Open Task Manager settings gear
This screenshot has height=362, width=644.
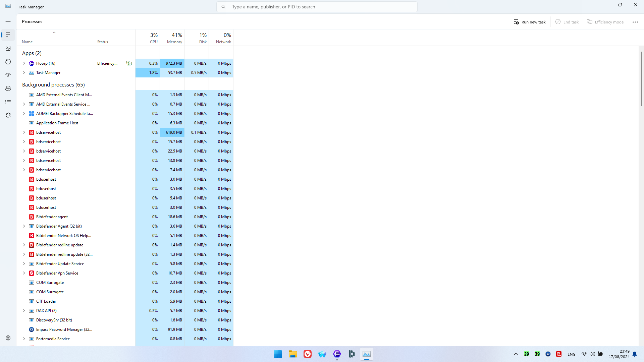[8, 338]
